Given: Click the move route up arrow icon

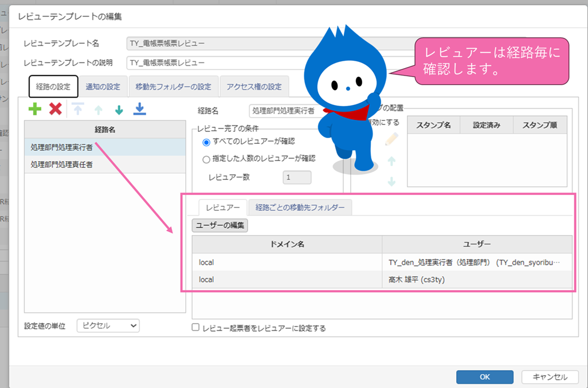Looking at the screenshot, I should tap(98, 109).
